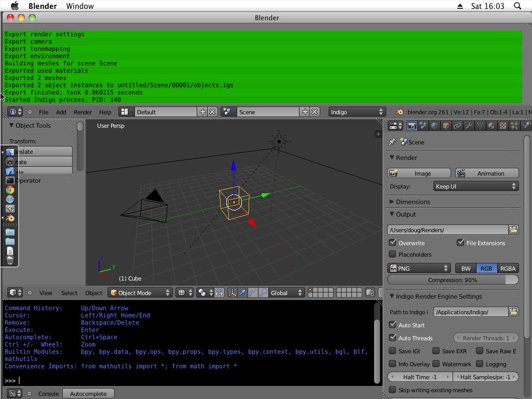Open the Material properties tab (sphere icon)
The width and height of the screenshot is (532, 399).
tap(492, 126)
